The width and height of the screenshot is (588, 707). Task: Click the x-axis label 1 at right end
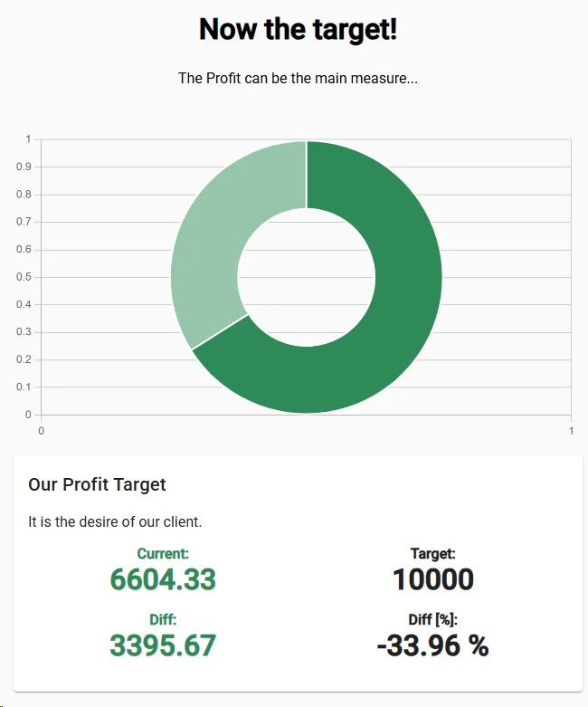point(572,431)
